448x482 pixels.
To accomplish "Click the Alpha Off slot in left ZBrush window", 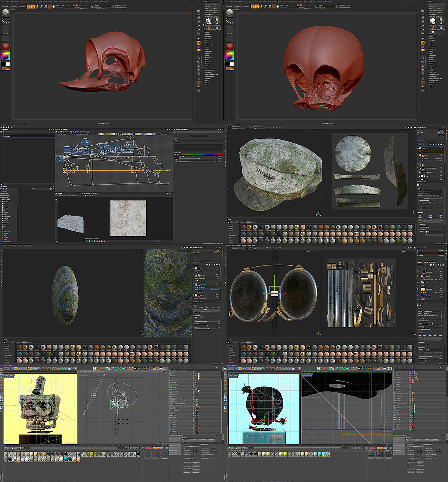I will (6, 30).
